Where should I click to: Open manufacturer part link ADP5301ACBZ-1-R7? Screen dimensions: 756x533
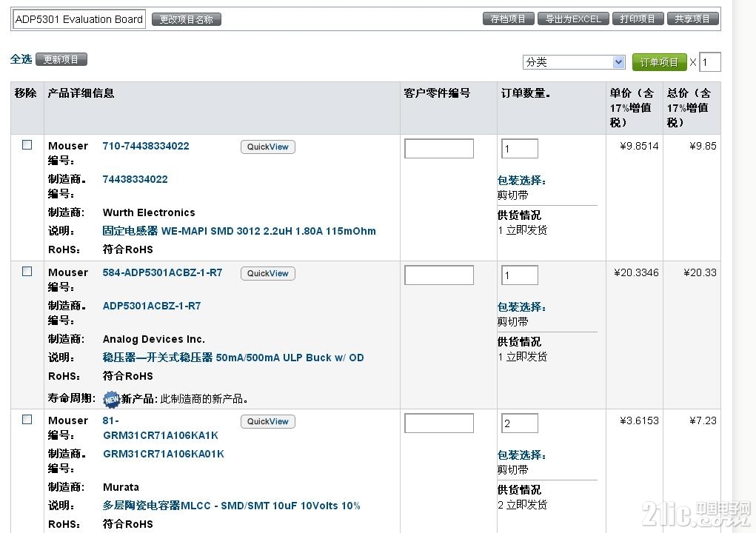click(x=152, y=306)
